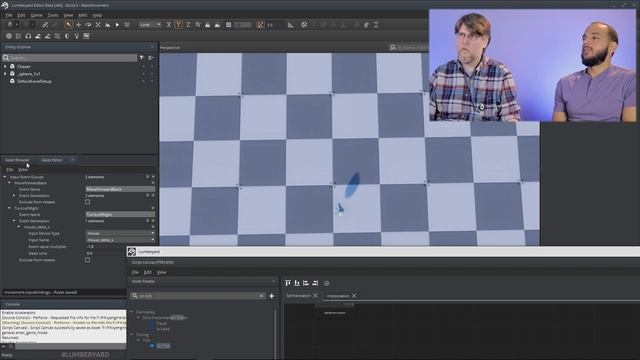Open Script Canvas File menu

pos(135,272)
